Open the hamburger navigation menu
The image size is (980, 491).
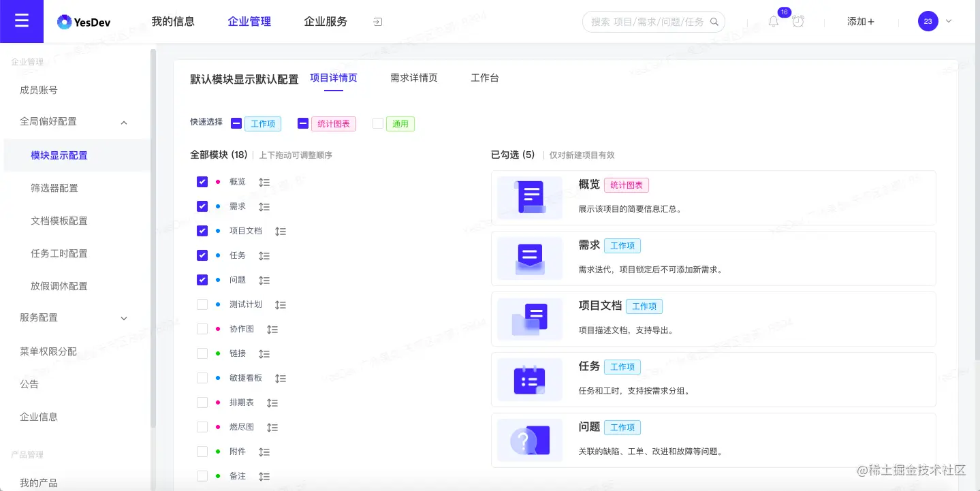click(x=21, y=21)
